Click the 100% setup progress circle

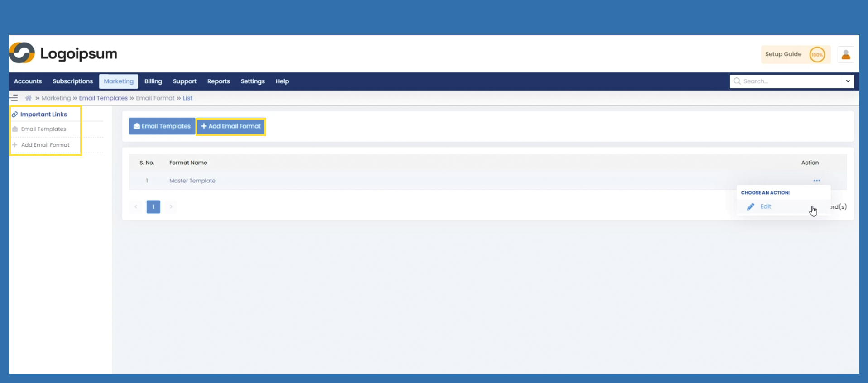pyautogui.click(x=817, y=55)
